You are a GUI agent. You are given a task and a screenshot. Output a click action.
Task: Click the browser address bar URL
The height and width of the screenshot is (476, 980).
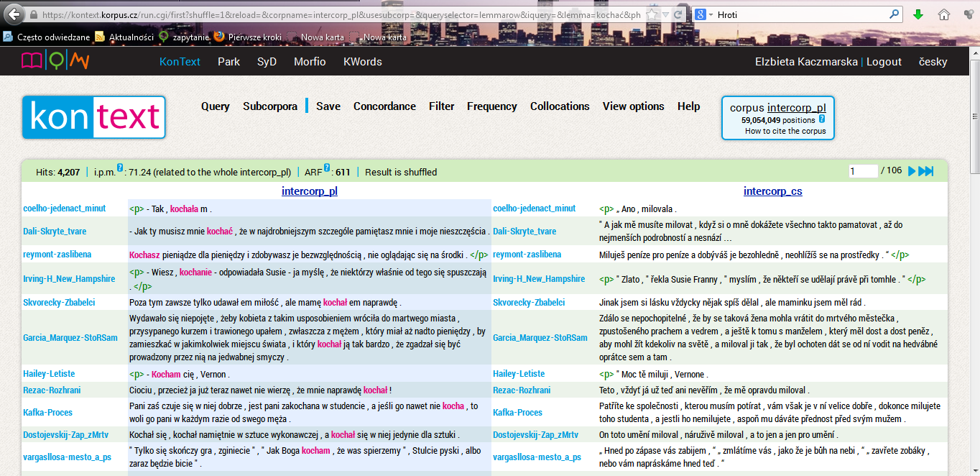tap(342, 14)
